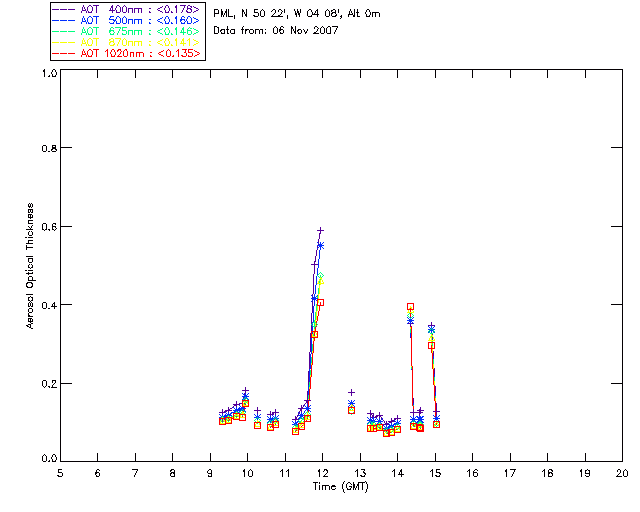640x512 pixels.
Task: Click the x-axis label 17
Action: 510,473
